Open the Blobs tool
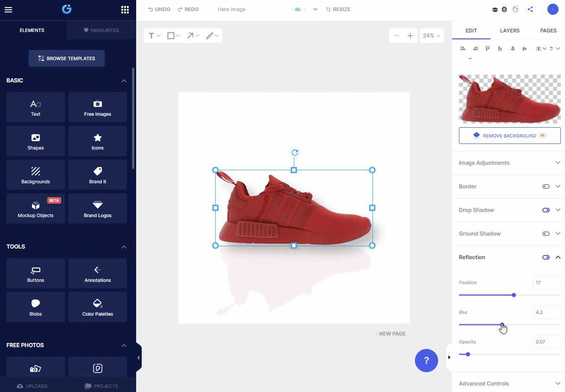The image size is (565, 392). [x=36, y=307]
